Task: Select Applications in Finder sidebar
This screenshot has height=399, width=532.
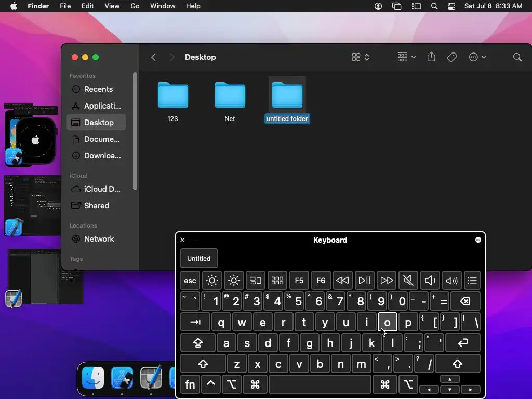Action: click(96, 106)
